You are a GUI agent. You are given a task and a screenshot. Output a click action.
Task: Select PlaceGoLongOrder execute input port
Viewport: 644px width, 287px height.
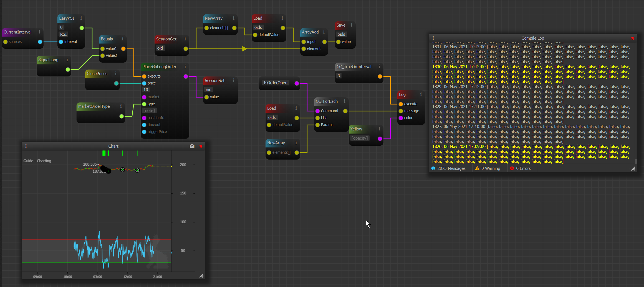pos(144,76)
